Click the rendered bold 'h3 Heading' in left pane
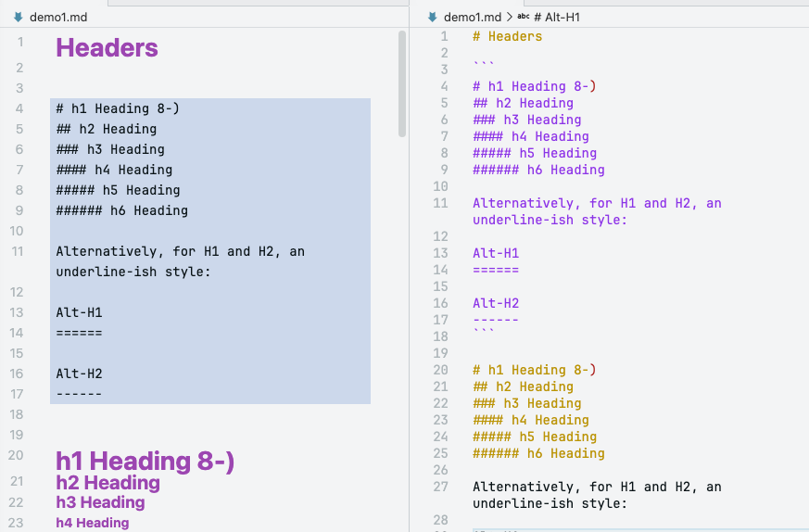 coord(100,502)
